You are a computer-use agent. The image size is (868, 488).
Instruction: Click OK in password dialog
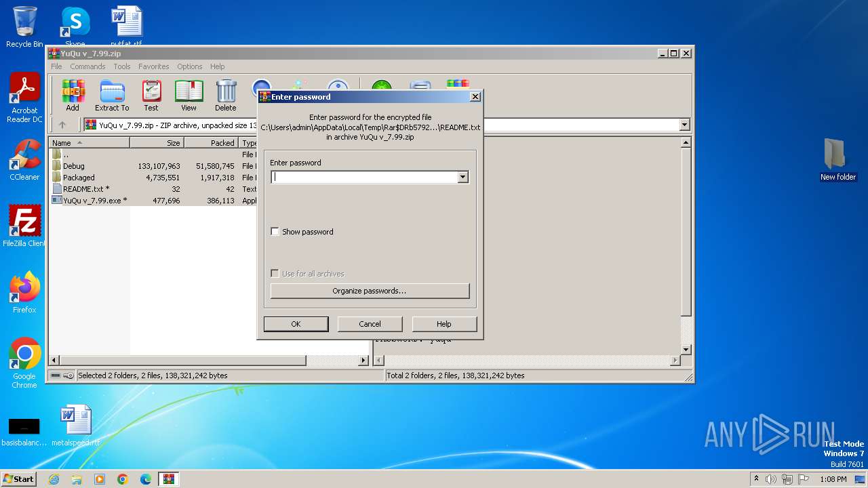pos(296,324)
